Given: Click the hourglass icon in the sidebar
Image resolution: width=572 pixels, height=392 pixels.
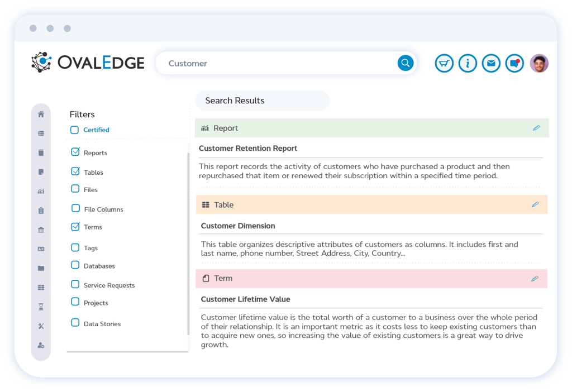Looking at the screenshot, I should (x=41, y=306).
